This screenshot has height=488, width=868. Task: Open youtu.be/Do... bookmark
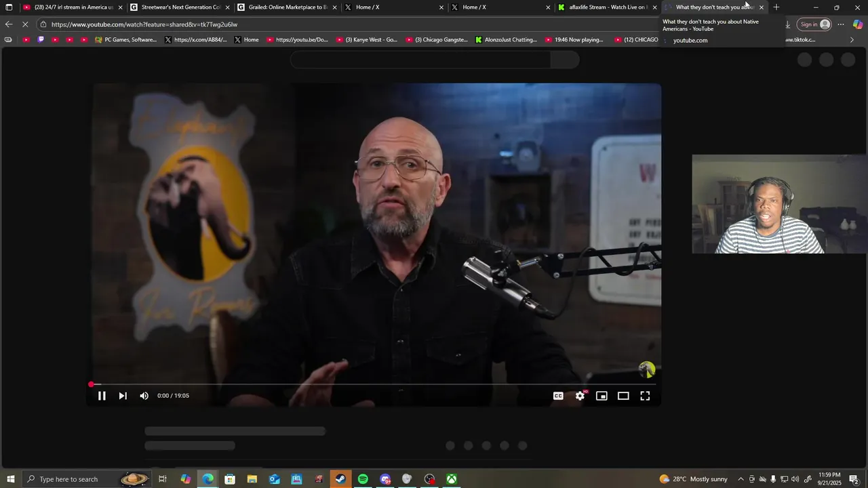297,40
